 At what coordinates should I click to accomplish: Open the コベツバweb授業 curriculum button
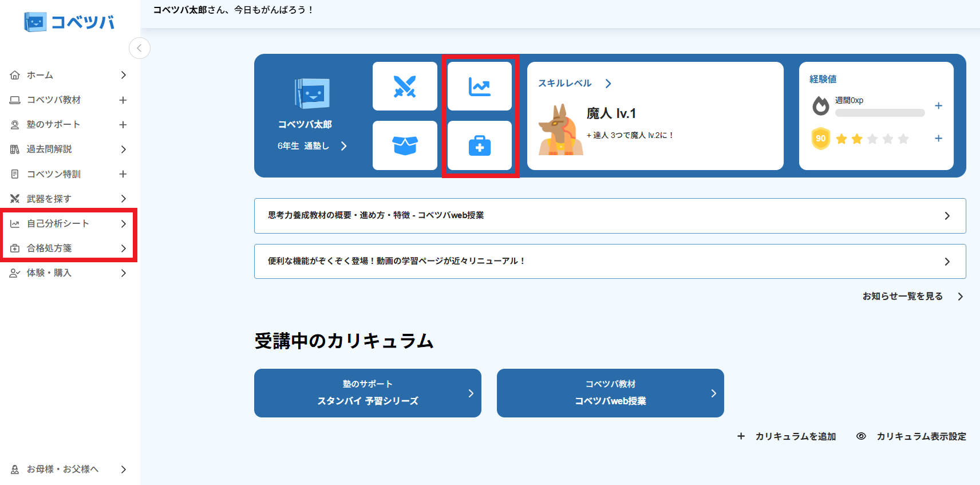[610, 393]
